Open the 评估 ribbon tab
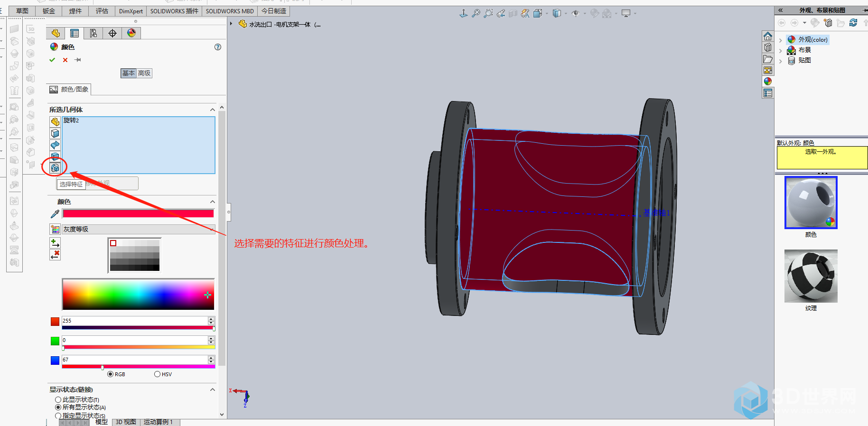The height and width of the screenshot is (426, 868). click(x=102, y=11)
